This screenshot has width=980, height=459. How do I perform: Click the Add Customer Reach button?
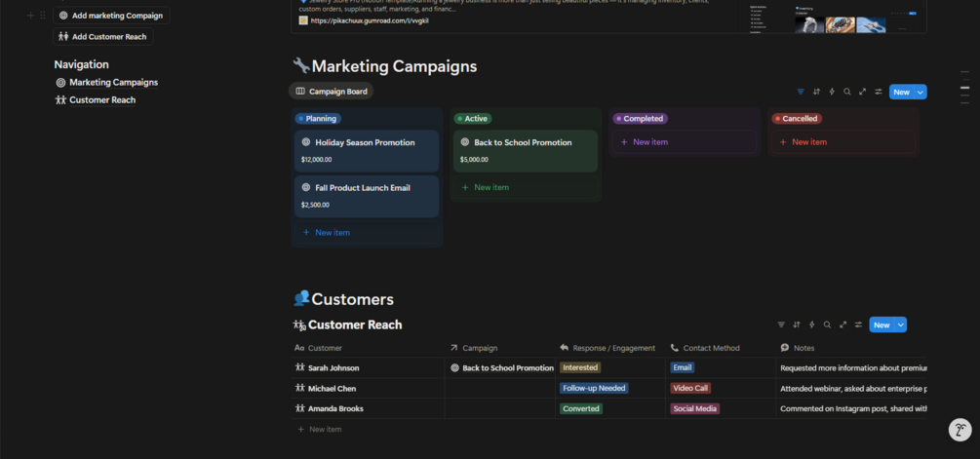102,37
